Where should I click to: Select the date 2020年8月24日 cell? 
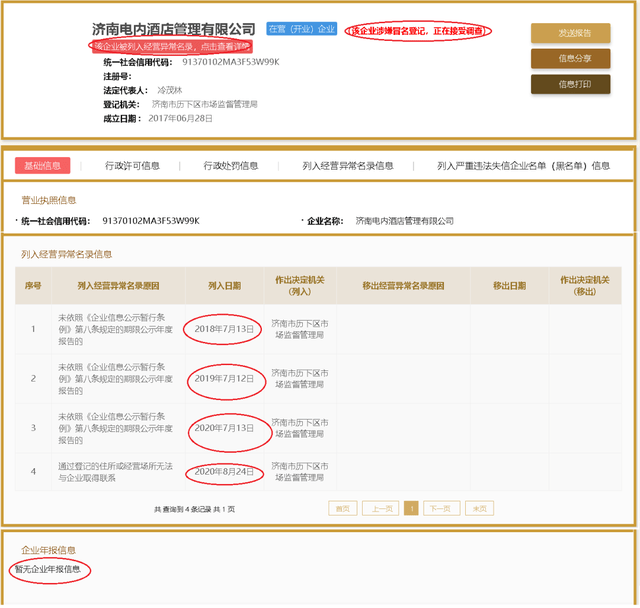224,472
